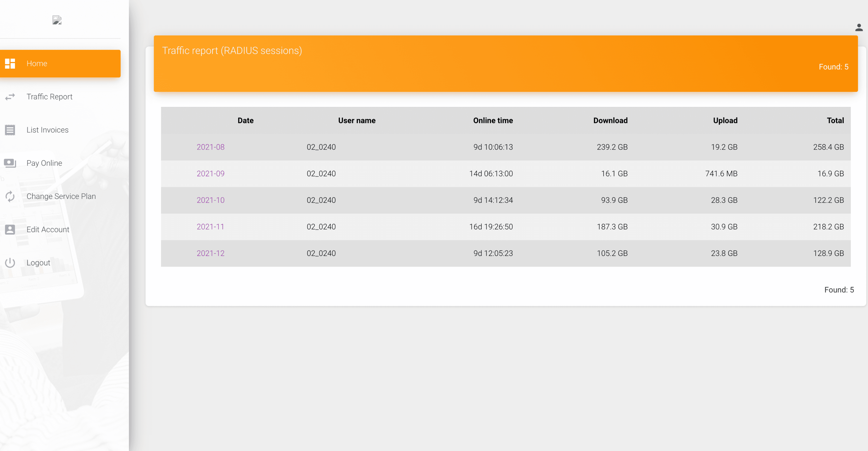Click the Home dashboard grid icon

[x=10, y=63]
